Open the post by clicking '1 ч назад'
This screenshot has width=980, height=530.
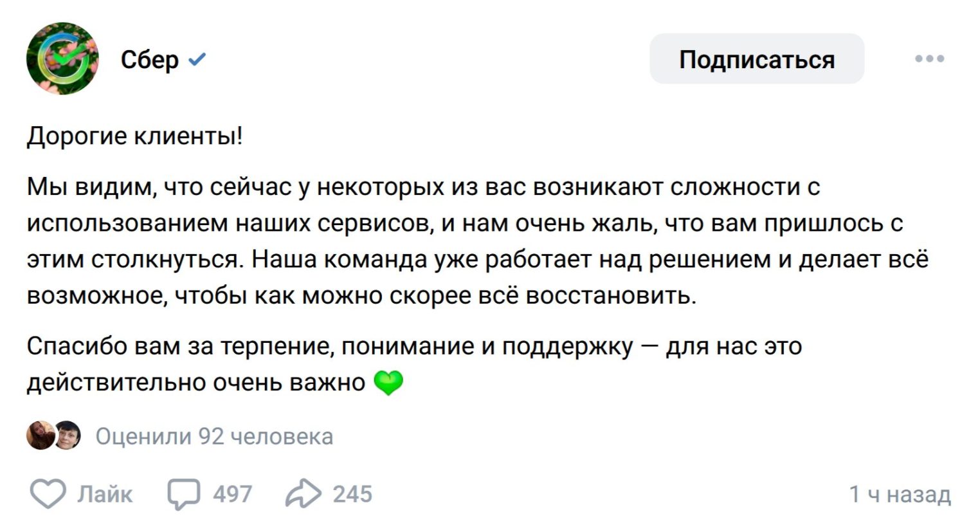899,494
